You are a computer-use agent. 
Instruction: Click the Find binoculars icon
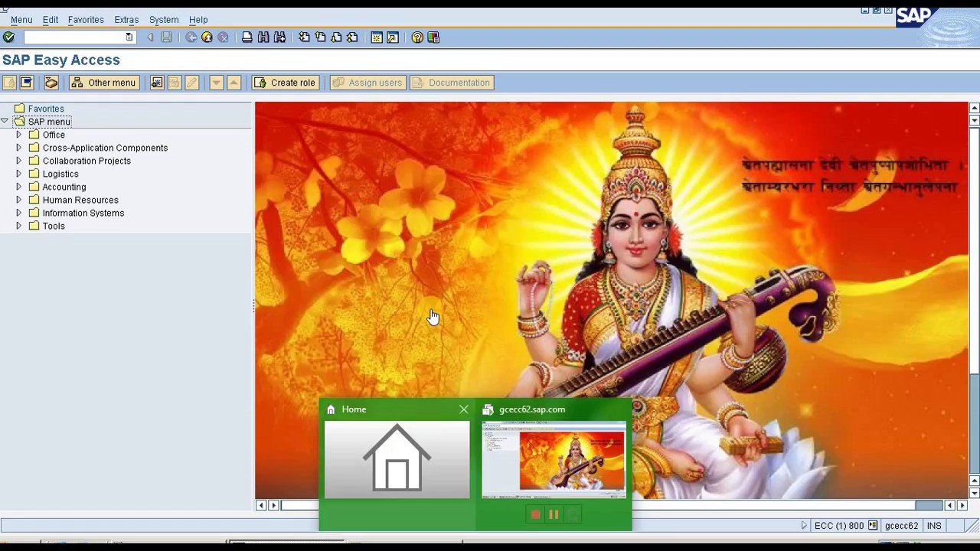263,37
